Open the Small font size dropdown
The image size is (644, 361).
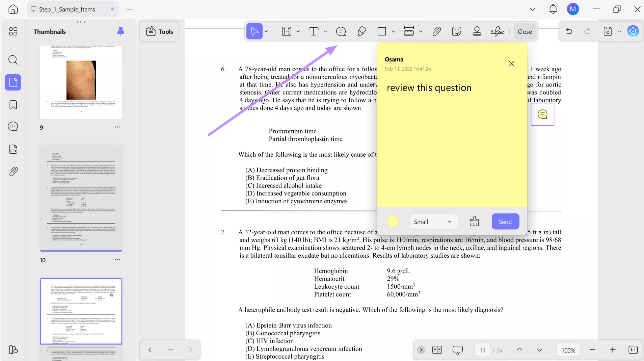click(434, 222)
